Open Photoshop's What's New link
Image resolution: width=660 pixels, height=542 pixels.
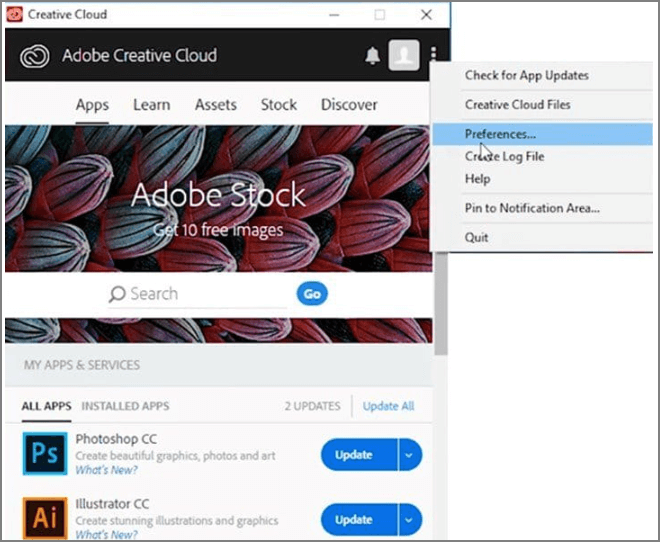point(104,470)
